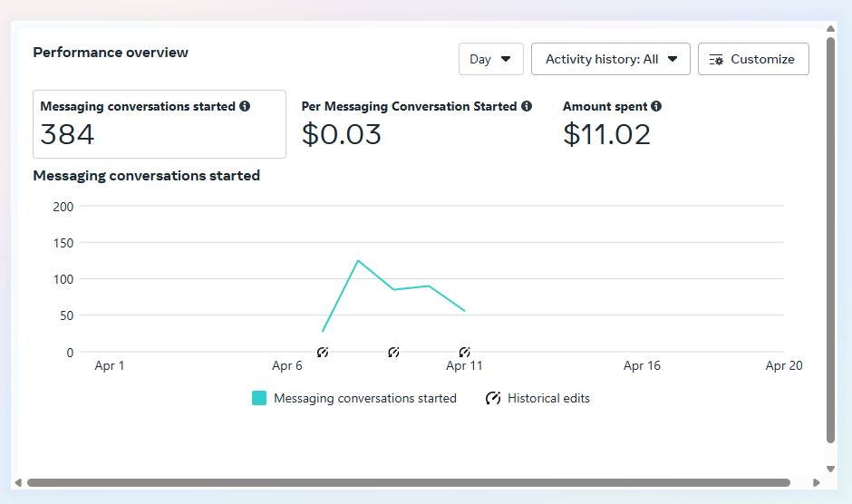Click the vertical scrollbar down arrow
Viewport: 852px width, 504px height.
pos(830,469)
